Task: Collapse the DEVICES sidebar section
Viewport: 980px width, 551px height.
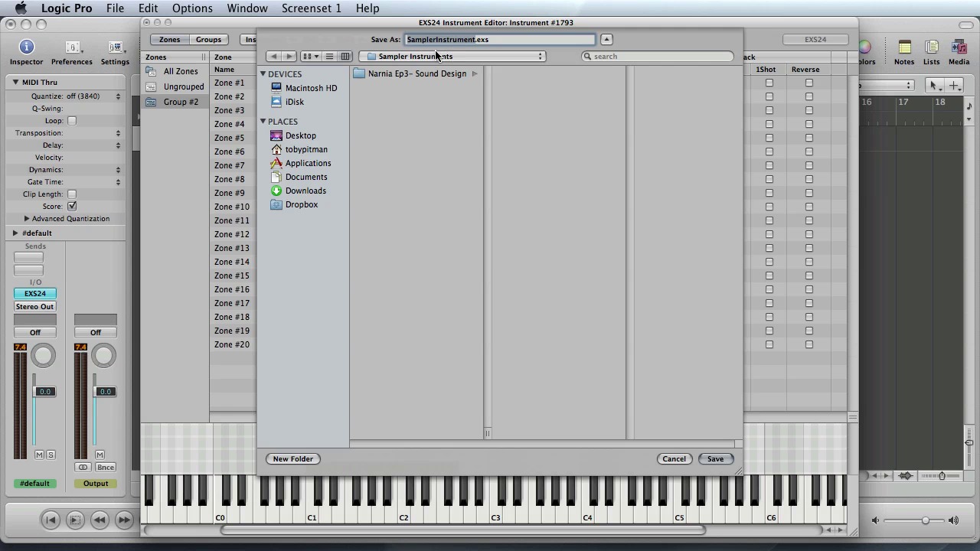Action: click(x=263, y=74)
